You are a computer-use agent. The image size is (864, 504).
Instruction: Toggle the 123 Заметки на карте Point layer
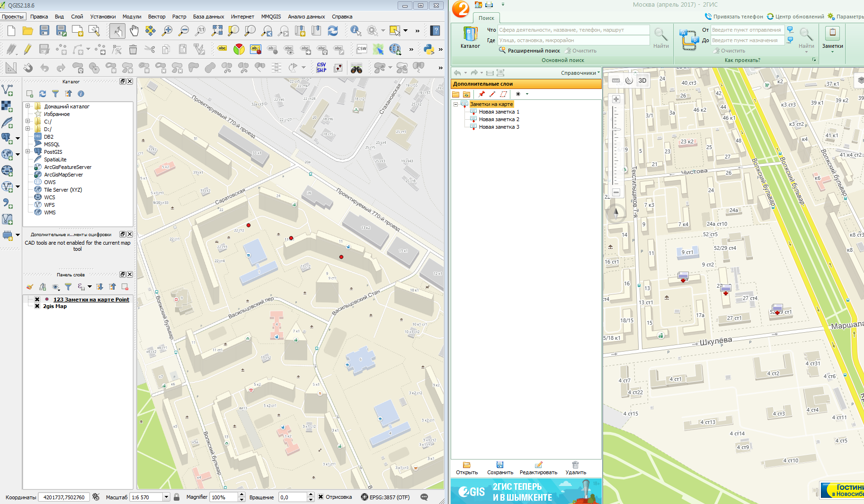37,300
